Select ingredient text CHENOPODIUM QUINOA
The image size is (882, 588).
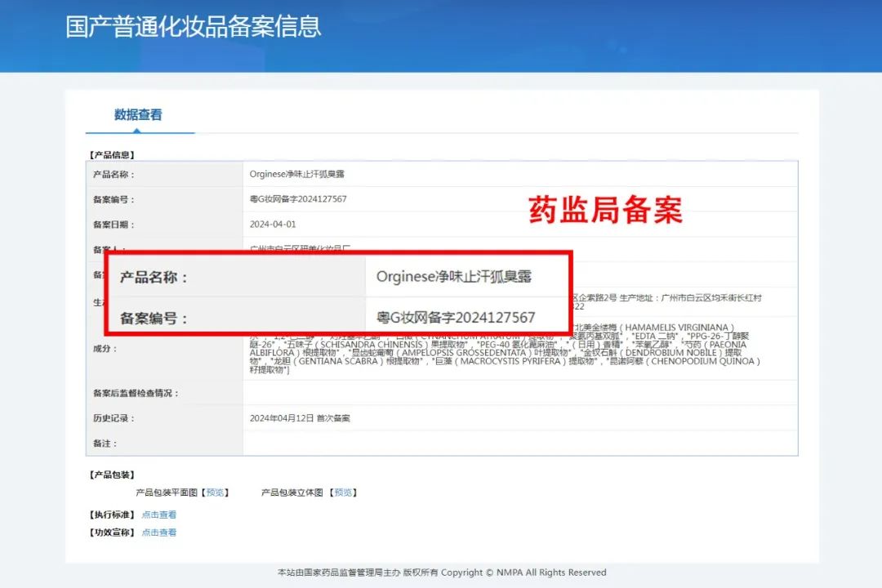(702, 361)
